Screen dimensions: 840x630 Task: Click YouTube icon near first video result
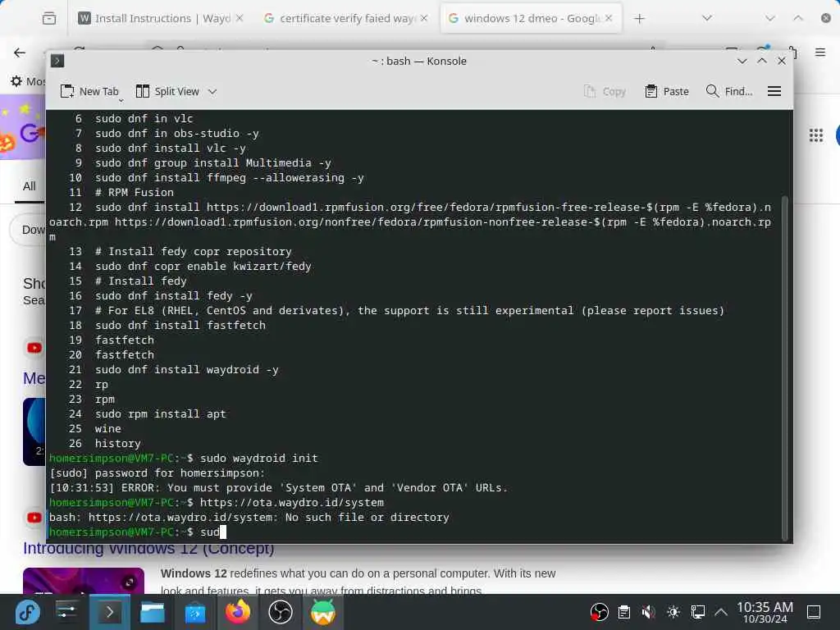pos(34,348)
